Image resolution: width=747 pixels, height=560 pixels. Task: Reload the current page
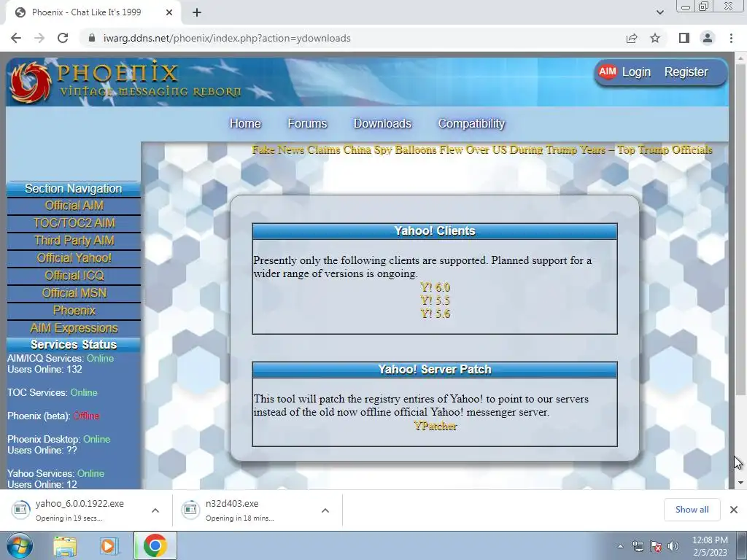tap(63, 38)
